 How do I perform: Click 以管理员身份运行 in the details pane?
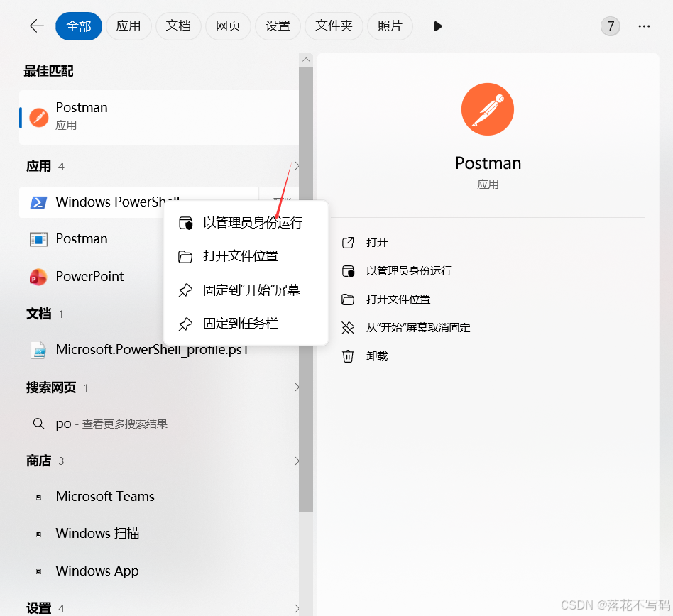tap(409, 271)
